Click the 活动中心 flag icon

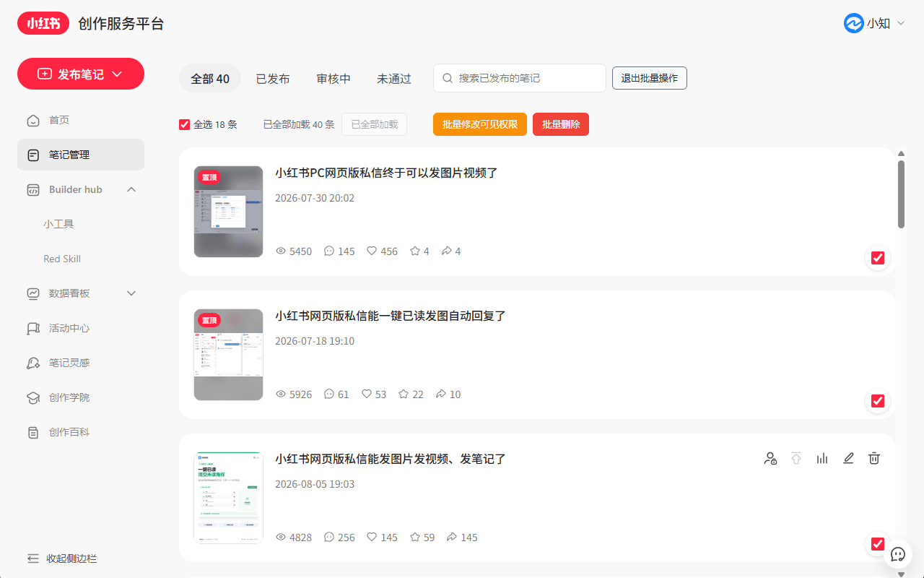click(33, 328)
